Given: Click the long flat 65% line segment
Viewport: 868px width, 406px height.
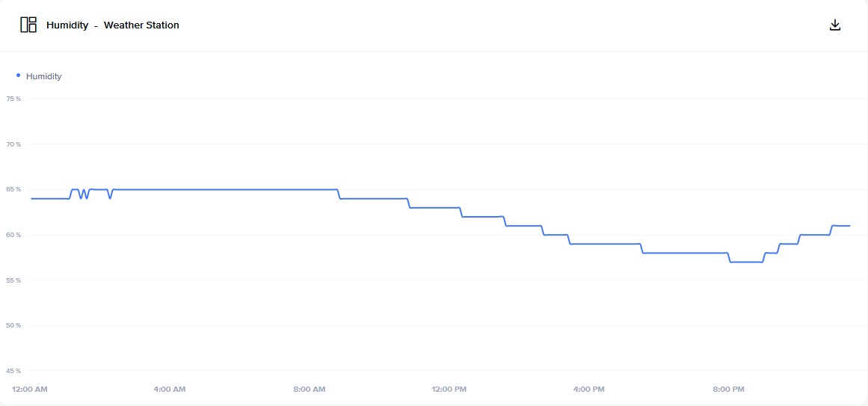Looking at the screenshot, I should coord(225,189).
